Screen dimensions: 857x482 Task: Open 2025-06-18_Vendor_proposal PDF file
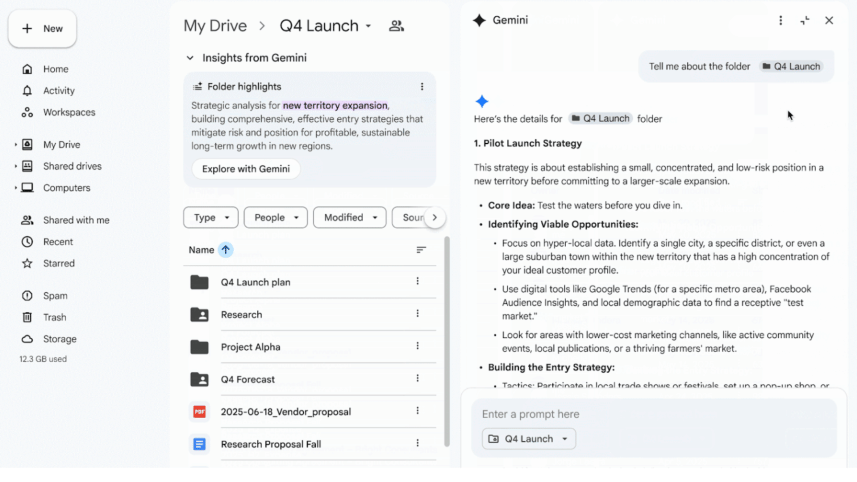pyautogui.click(x=285, y=412)
